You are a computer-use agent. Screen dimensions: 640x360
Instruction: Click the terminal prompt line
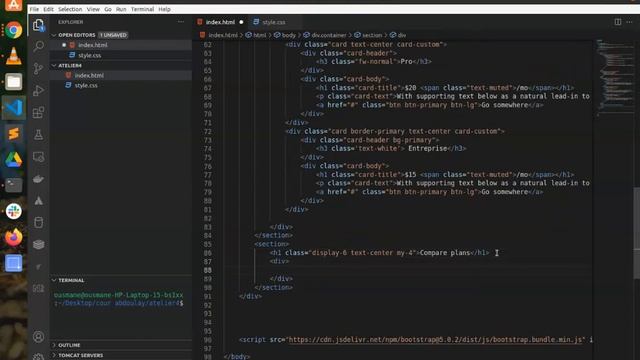[118, 303]
